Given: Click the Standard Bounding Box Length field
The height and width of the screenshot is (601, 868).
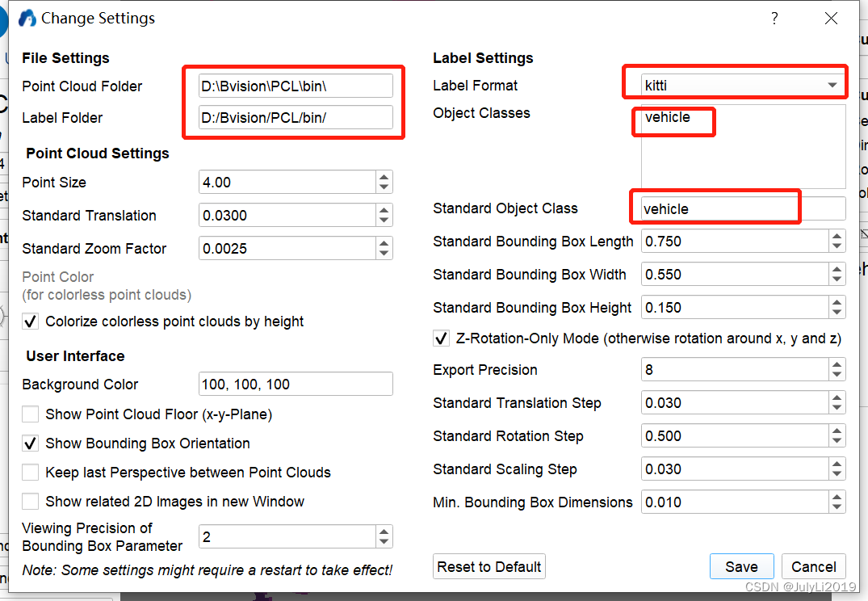Looking at the screenshot, I should tap(735, 242).
